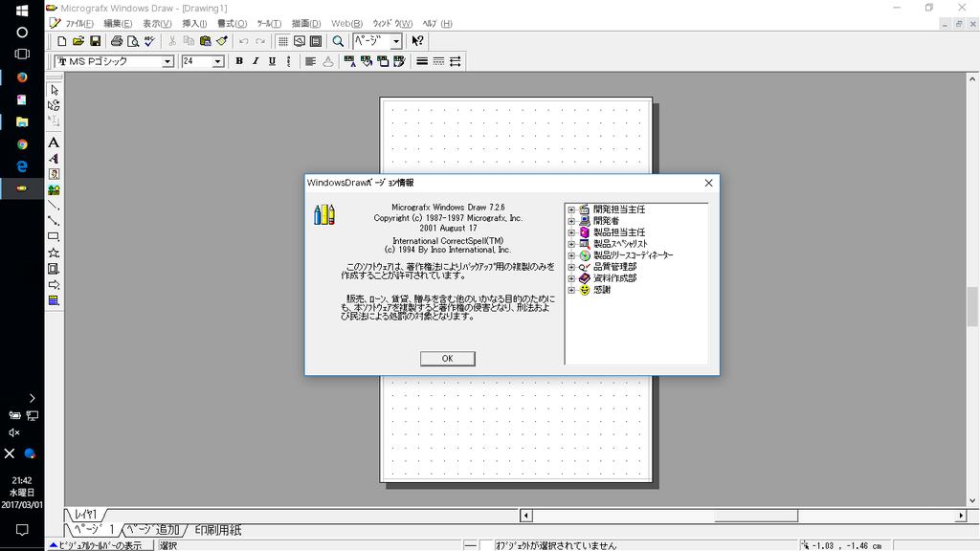Click OK in the version info dialog
Screen dimensions: 980x551
tap(448, 359)
